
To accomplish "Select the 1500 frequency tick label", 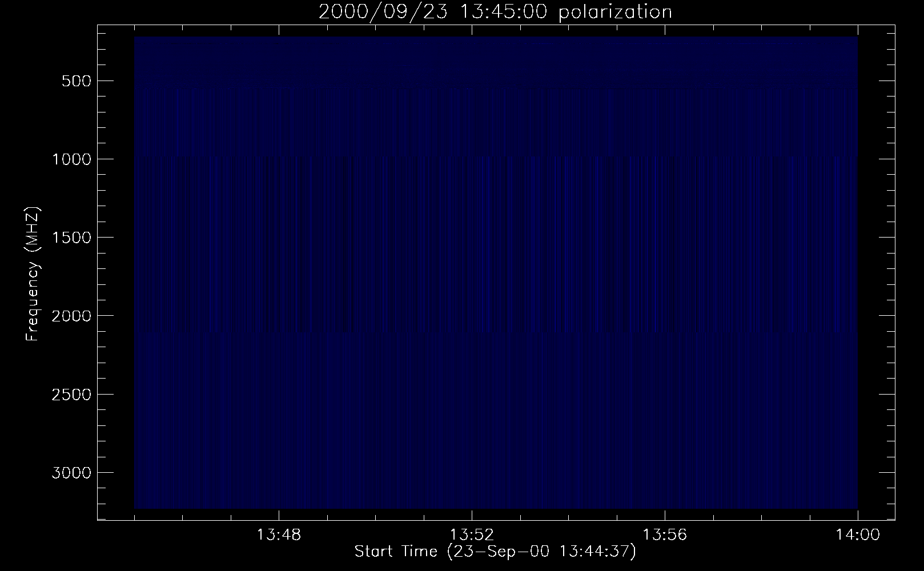I will tap(71, 238).
